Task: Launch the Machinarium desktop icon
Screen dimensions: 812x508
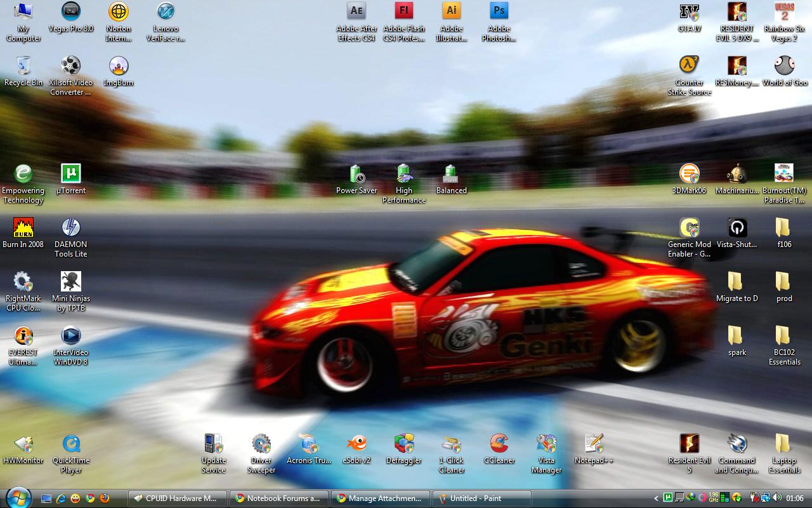Action: [x=737, y=179]
